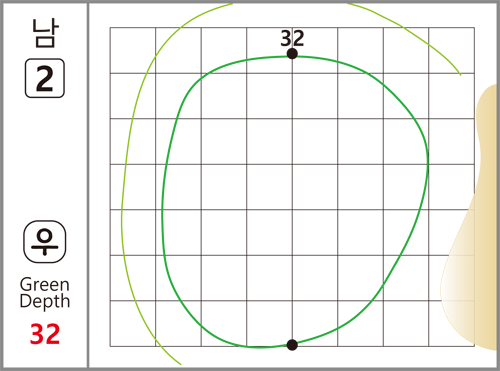This screenshot has height=371, width=500.
Task: Click the word Depth in sidebar
Action: tap(45, 302)
